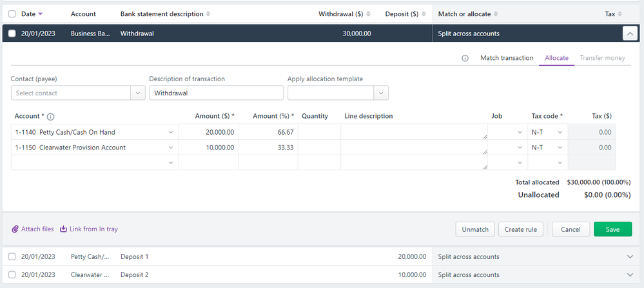Check the Withdrawal 30,000.00 row checkbox
Image resolution: width=644 pixels, height=288 pixels.
coord(12,34)
